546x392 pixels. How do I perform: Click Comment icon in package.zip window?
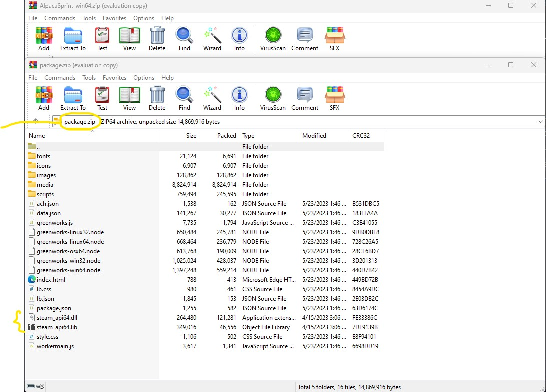click(305, 98)
